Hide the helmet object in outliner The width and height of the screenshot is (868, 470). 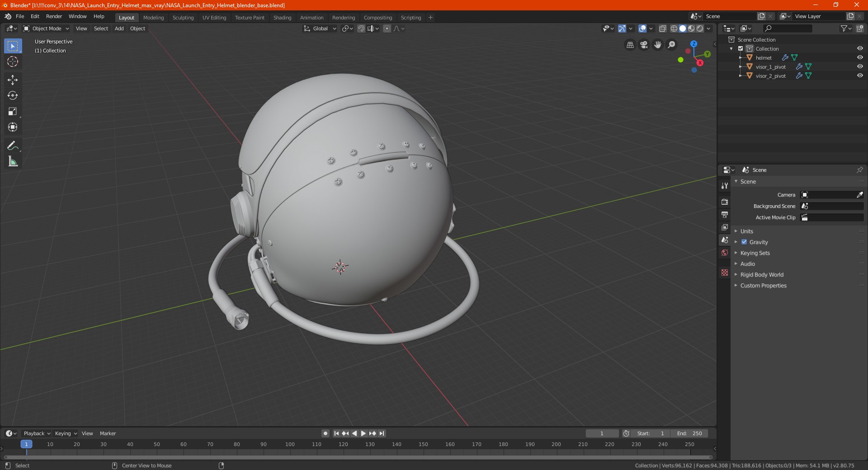click(x=860, y=57)
